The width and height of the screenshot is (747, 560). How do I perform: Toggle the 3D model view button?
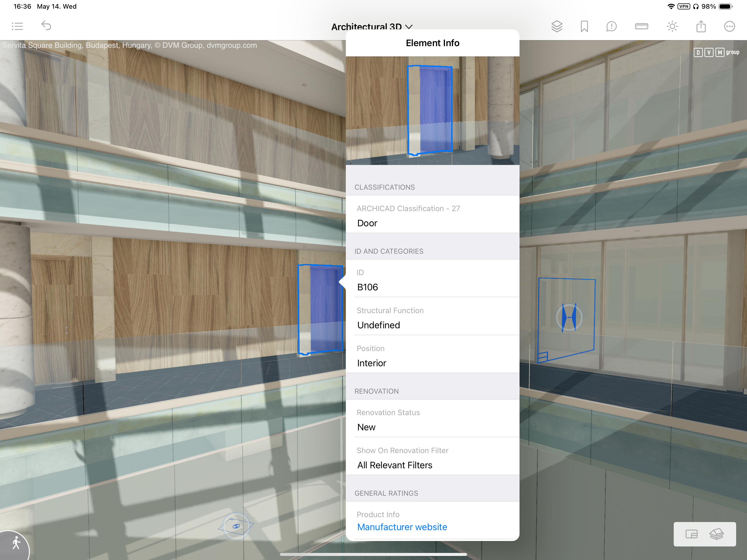(716, 534)
